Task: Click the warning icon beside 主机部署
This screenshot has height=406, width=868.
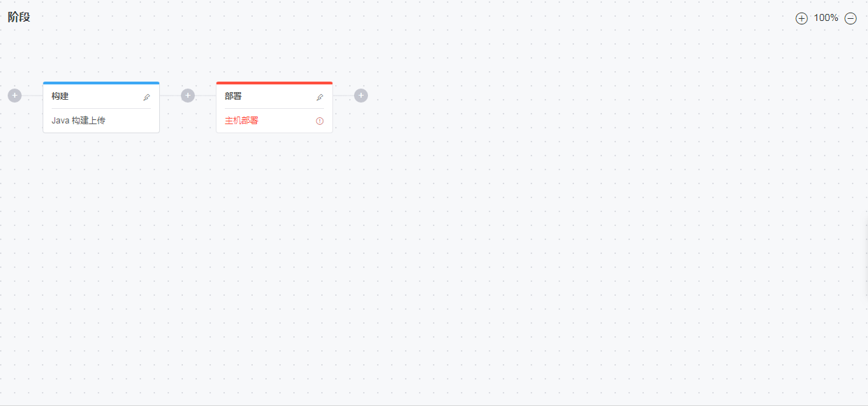Action: tap(320, 121)
